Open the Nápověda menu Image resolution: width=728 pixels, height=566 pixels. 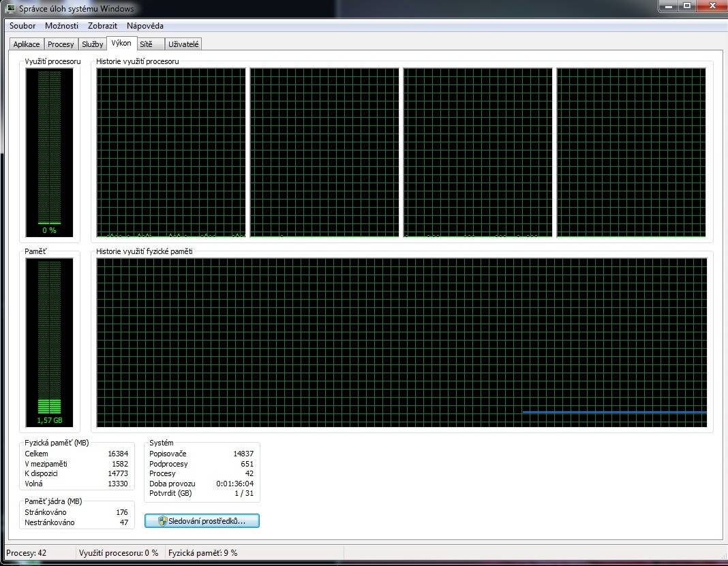(x=145, y=26)
